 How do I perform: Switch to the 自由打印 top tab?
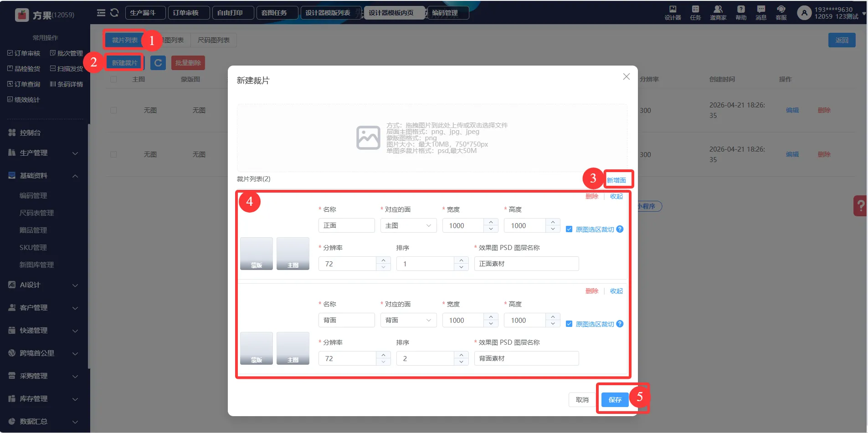click(x=233, y=13)
